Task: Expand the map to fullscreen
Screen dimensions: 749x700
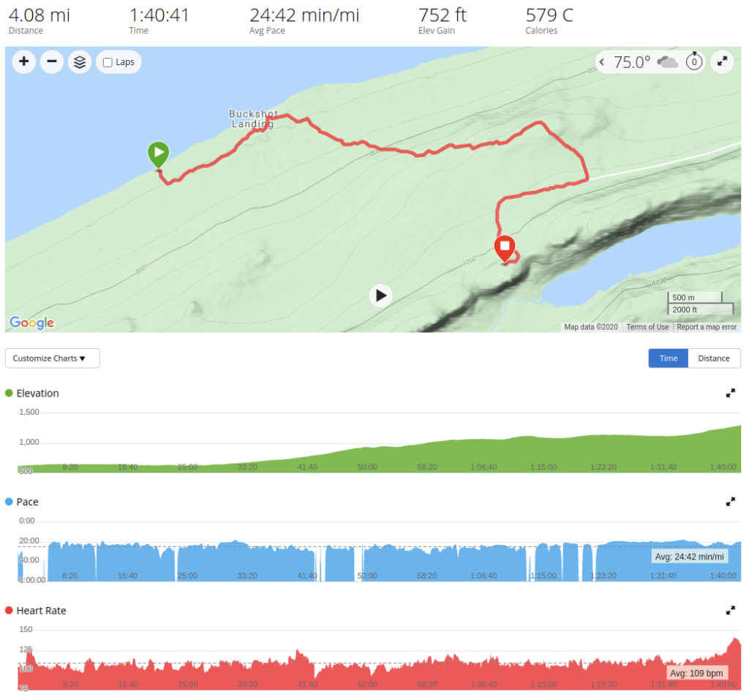Action: coord(722,61)
